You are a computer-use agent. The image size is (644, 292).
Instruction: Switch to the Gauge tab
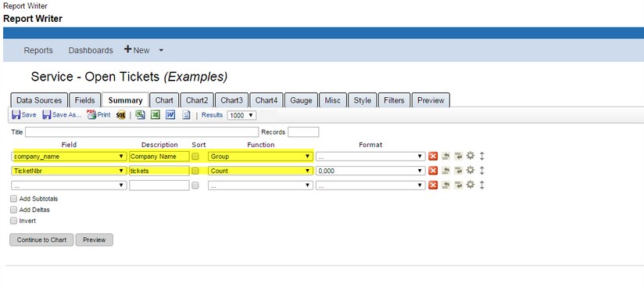[x=301, y=100]
